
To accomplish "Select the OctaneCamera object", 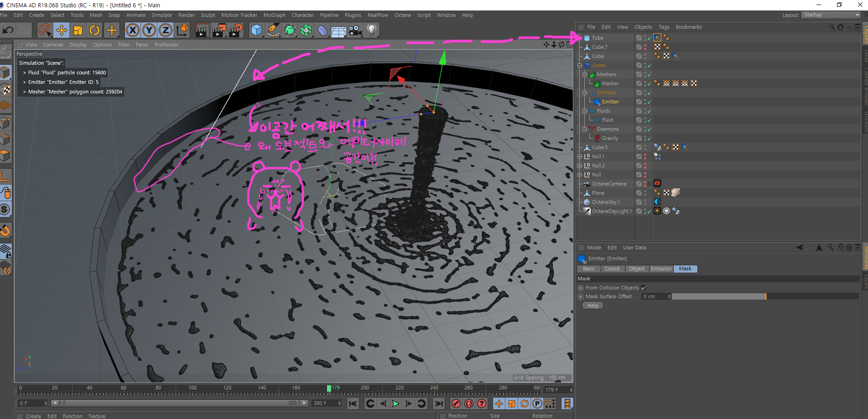I will click(x=608, y=184).
